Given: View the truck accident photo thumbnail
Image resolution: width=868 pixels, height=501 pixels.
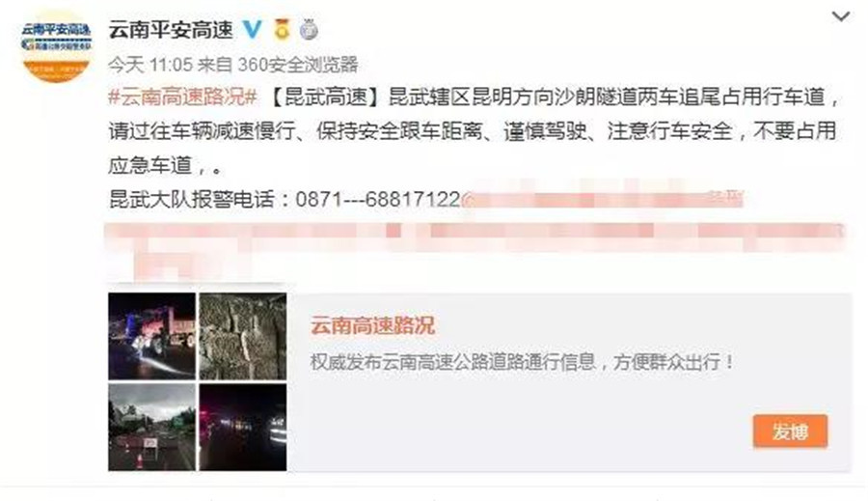Looking at the screenshot, I should point(151,336).
